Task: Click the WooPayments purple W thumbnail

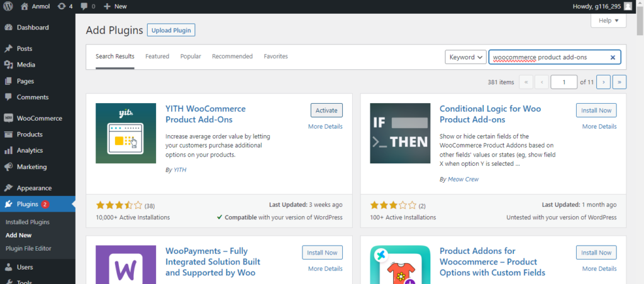Action: coord(126,265)
